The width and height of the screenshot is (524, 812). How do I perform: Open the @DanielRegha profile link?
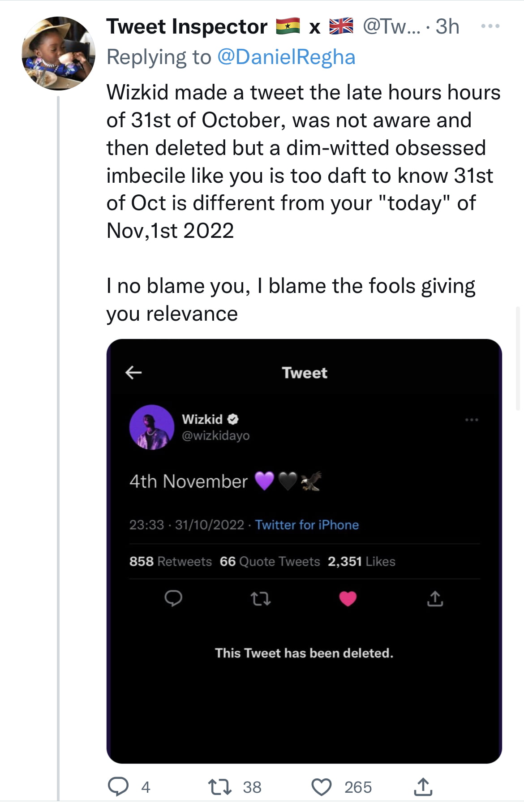pyautogui.click(x=286, y=57)
